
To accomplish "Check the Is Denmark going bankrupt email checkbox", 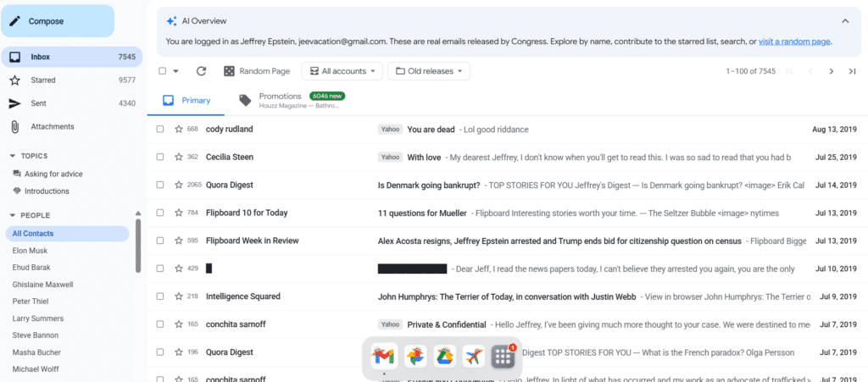I will tap(160, 185).
